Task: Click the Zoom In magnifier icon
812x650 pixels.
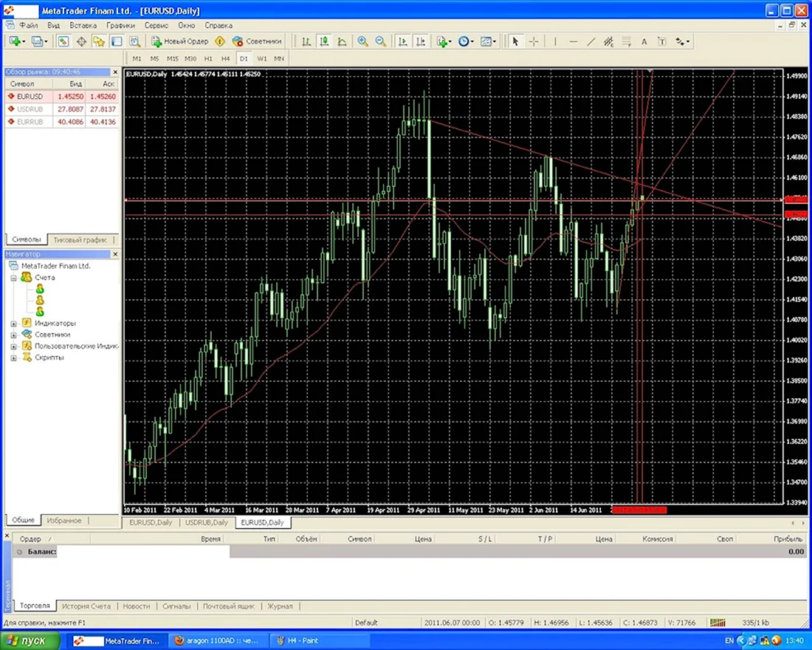Action: [x=362, y=41]
